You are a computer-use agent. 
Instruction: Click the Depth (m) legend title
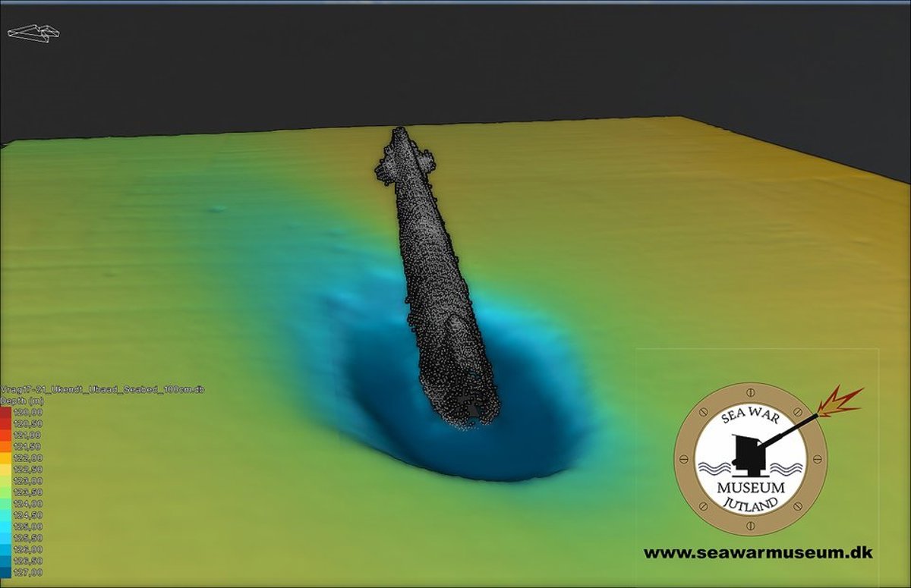21,400
